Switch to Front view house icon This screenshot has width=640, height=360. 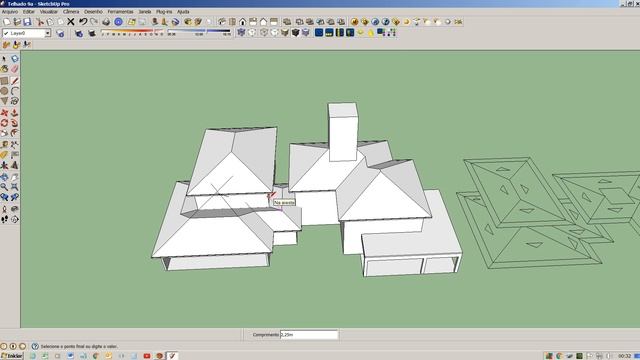(242, 22)
